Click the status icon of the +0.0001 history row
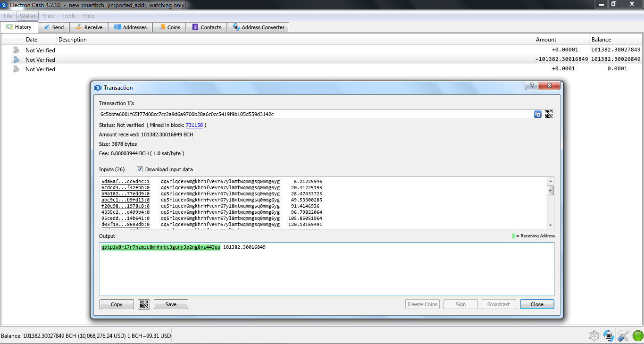The image size is (644, 344). 17,69
